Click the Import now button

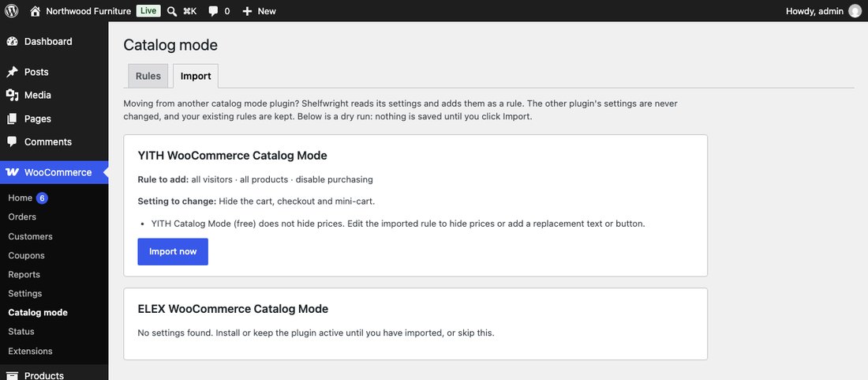pyautogui.click(x=173, y=251)
